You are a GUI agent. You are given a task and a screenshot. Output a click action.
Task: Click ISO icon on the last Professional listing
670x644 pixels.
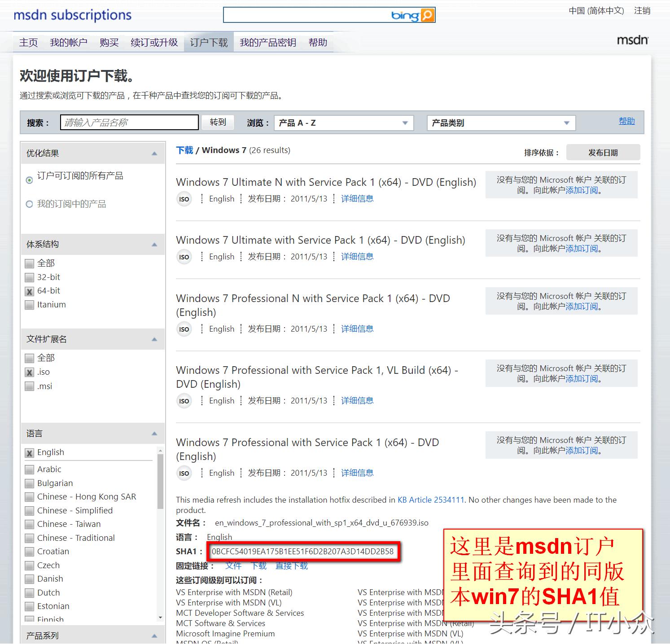[x=184, y=473]
